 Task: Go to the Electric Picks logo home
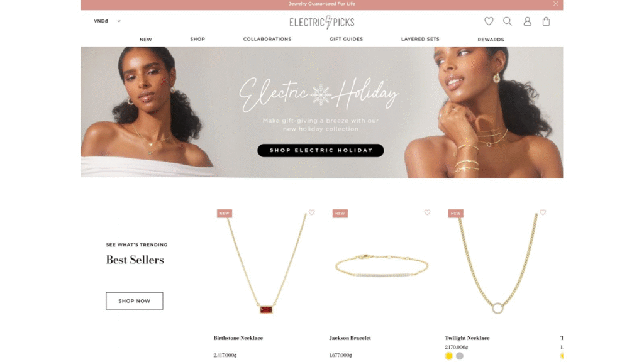[321, 22]
